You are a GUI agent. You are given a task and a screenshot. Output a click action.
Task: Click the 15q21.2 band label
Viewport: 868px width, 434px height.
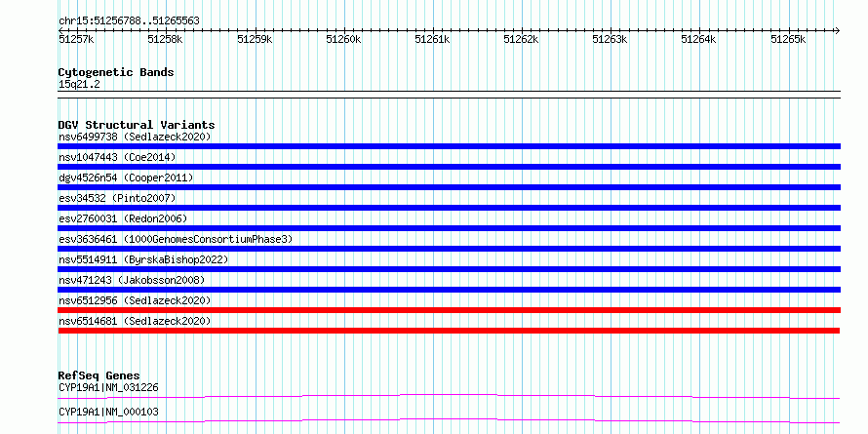tap(79, 85)
